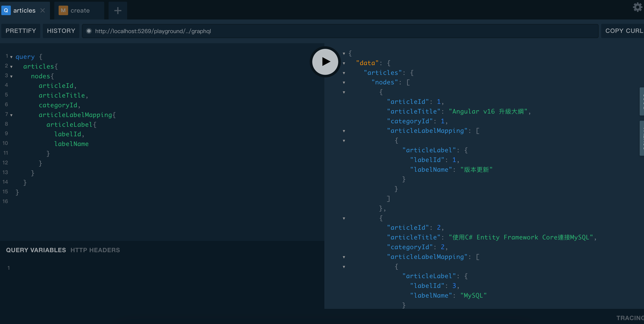
Task: Click line 1 of query variables editor
Action: [165, 268]
